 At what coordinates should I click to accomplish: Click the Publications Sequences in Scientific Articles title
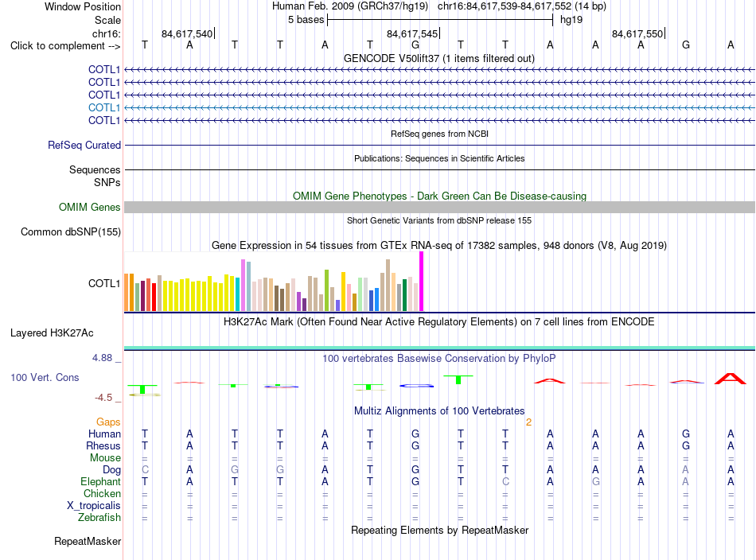[439, 158]
